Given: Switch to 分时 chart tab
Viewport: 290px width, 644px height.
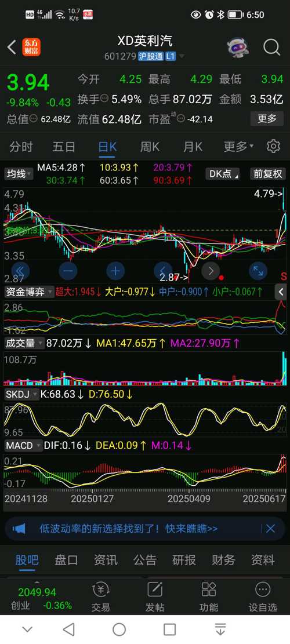Looking at the screenshot, I should (21, 146).
